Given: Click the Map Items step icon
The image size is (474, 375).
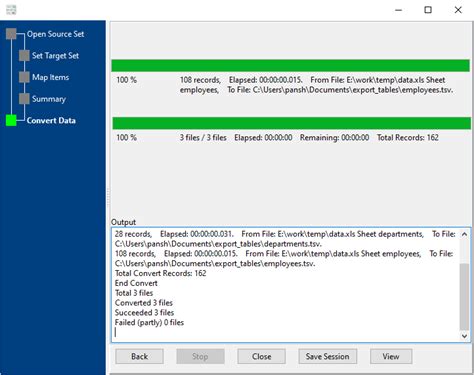Looking at the screenshot, I should [24, 77].
